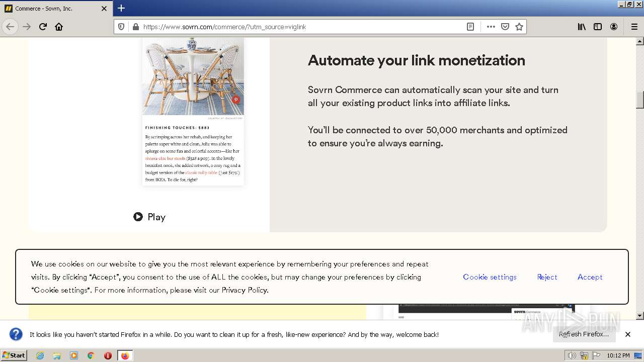Click the Refresh Firefox button

[x=584, y=334]
